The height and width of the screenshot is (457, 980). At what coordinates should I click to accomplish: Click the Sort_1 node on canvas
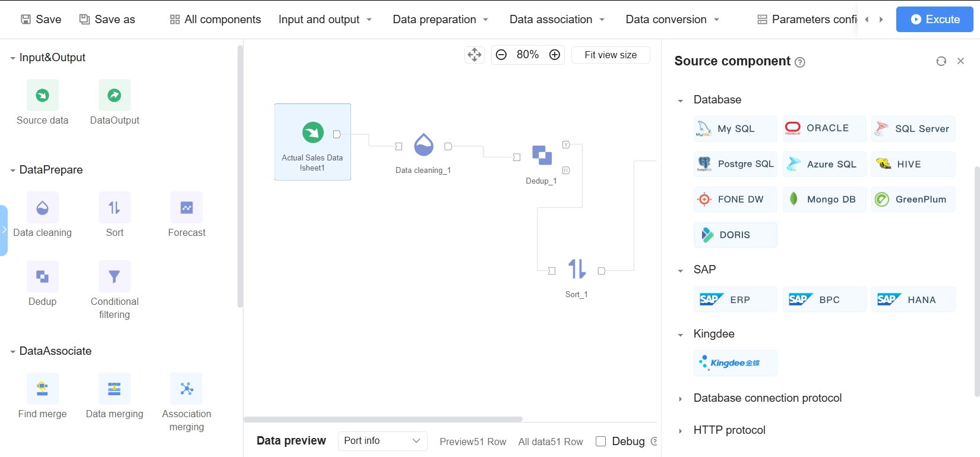coord(577,269)
